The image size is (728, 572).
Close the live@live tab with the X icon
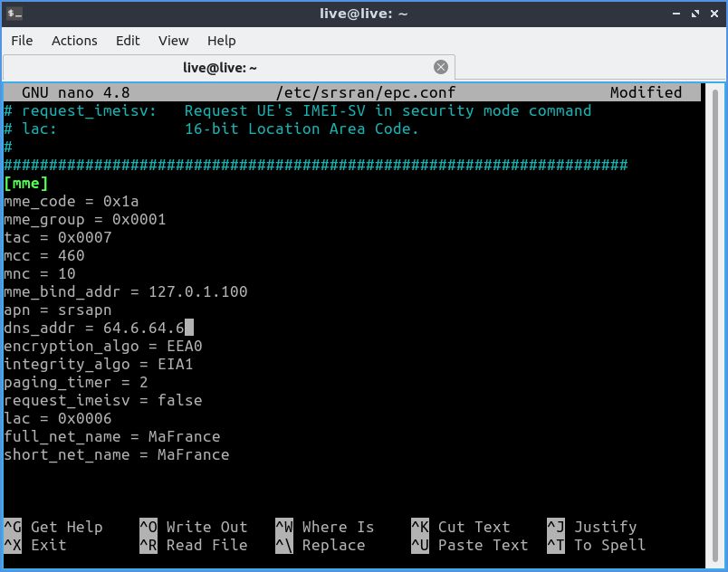coord(441,67)
